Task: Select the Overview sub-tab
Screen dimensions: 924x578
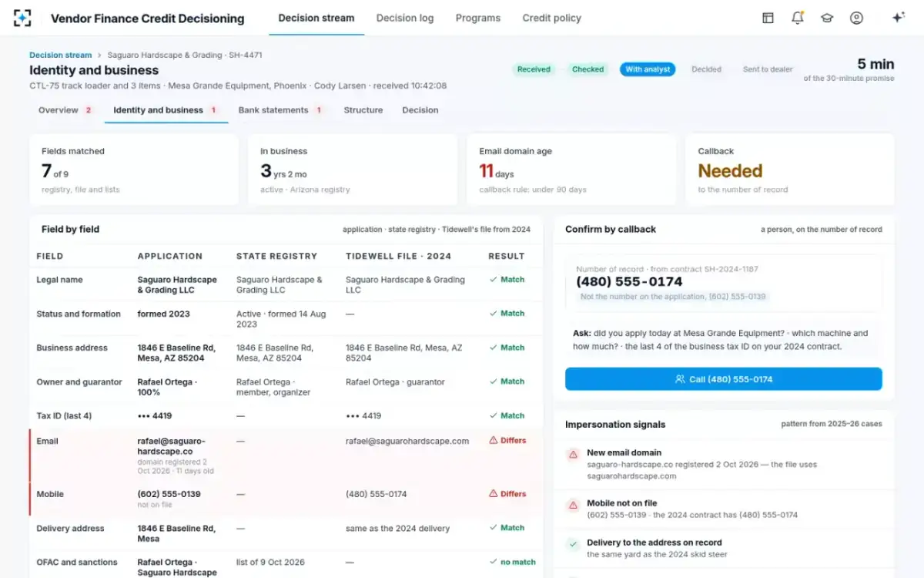Action: 65,110
